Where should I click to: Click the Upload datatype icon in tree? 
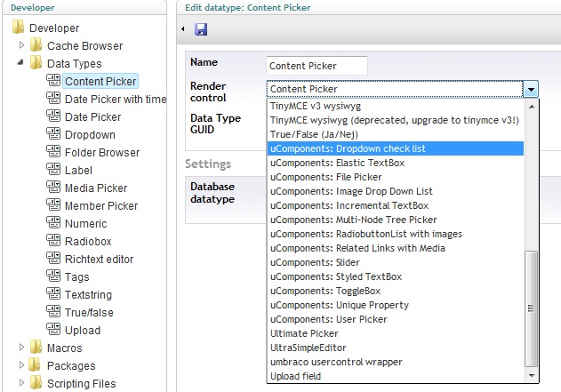tap(53, 330)
